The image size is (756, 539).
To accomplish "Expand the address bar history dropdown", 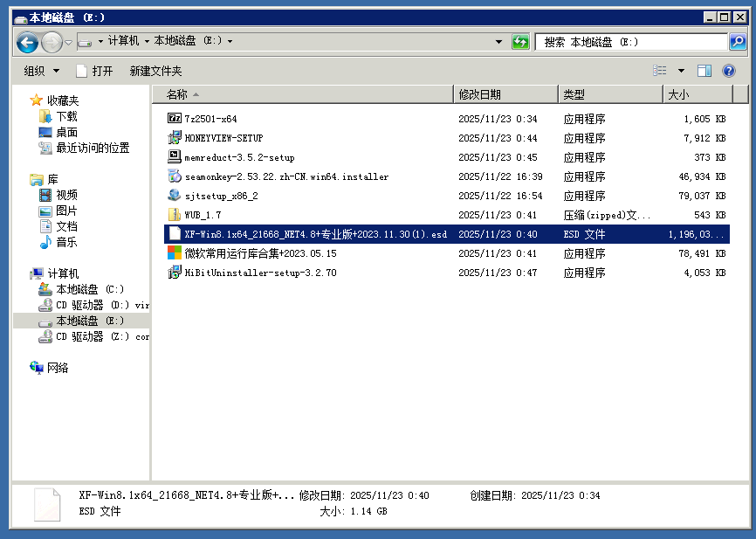I will 498,42.
